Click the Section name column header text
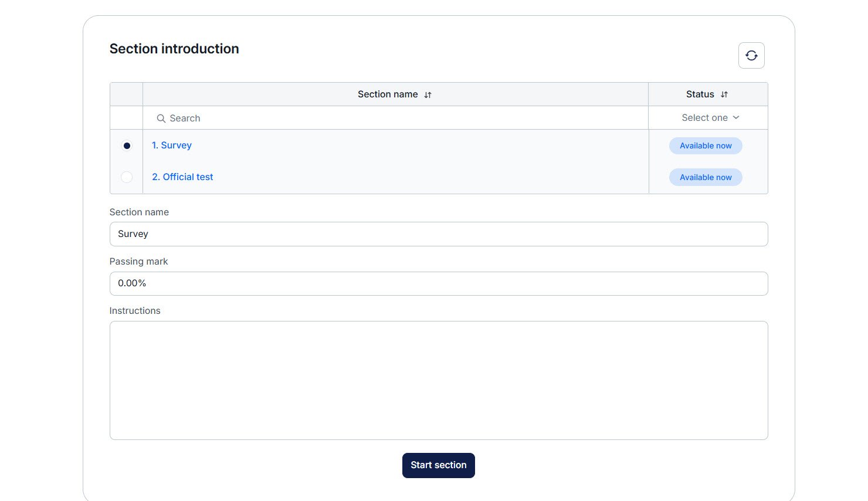The width and height of the screenshot is (868, 501). [388, 94]
